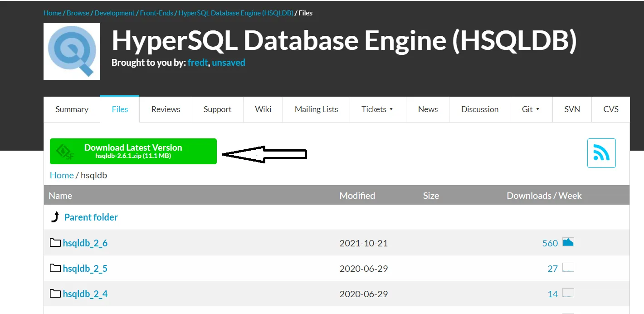This screenshot has height=314, width=644.
Task: Switch to the Summary tab
Action: point(72,109)
